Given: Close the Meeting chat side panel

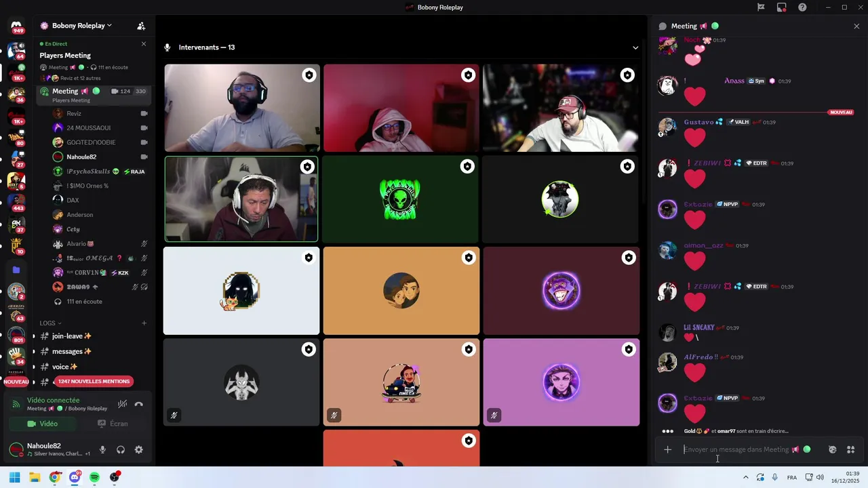Looking at the screenshot, I should point(856,26).
